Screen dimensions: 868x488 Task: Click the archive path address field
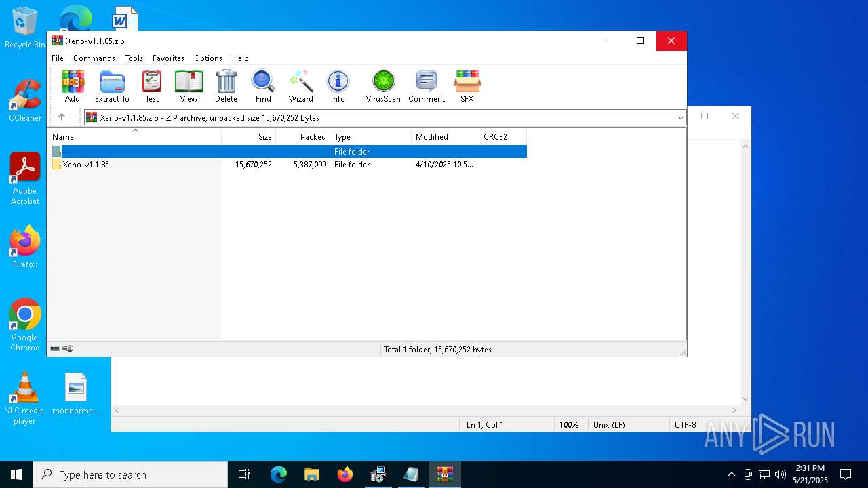[x=384, y=118]
